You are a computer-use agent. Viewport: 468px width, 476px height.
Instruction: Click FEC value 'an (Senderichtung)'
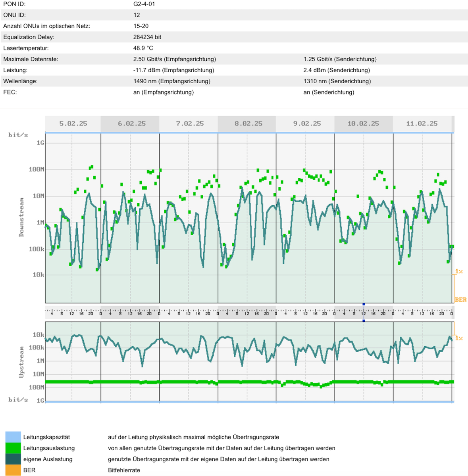pyautogui.click(x=329, y=92)
